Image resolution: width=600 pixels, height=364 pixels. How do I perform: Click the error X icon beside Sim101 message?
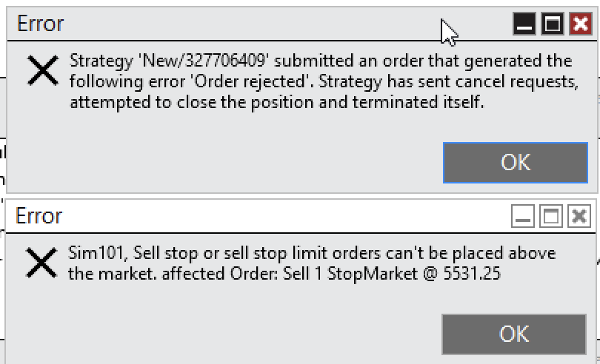[x=41, y=262]
